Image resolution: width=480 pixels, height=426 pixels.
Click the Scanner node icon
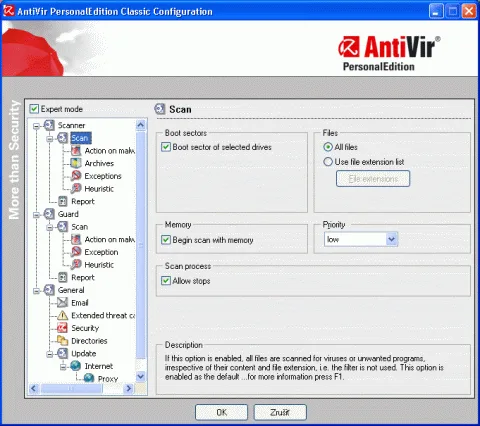click(49, 125)
